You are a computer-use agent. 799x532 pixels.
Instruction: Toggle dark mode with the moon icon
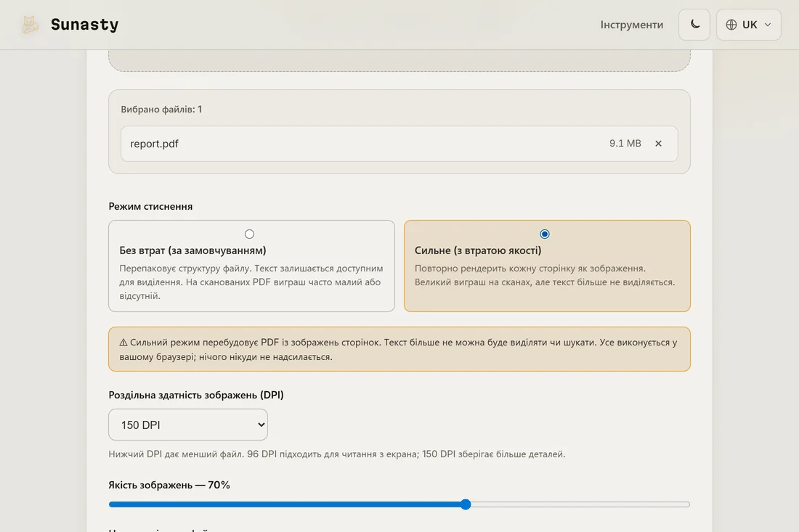coord(694,25)
